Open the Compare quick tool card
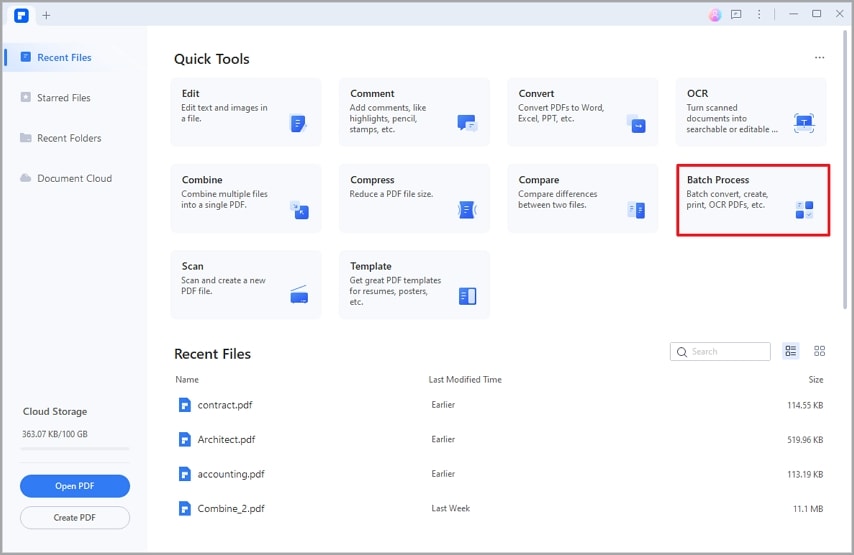 582,198
